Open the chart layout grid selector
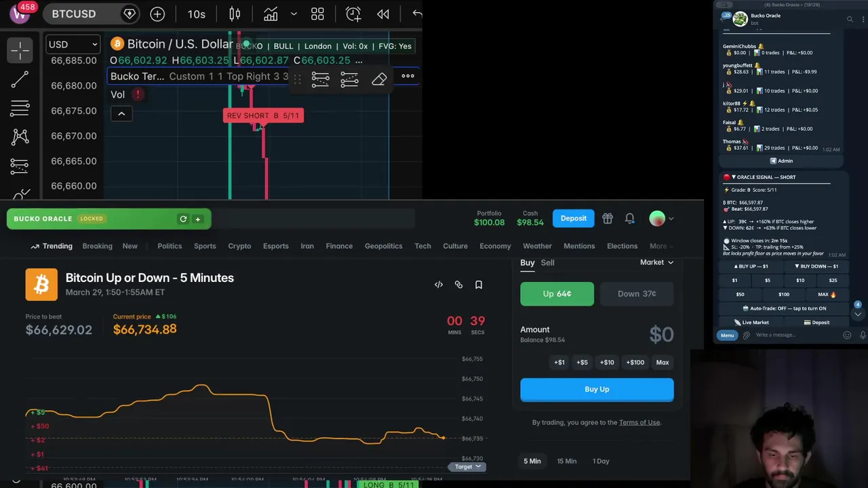Viewport: 868px width, 488px height. click(317, 14)
